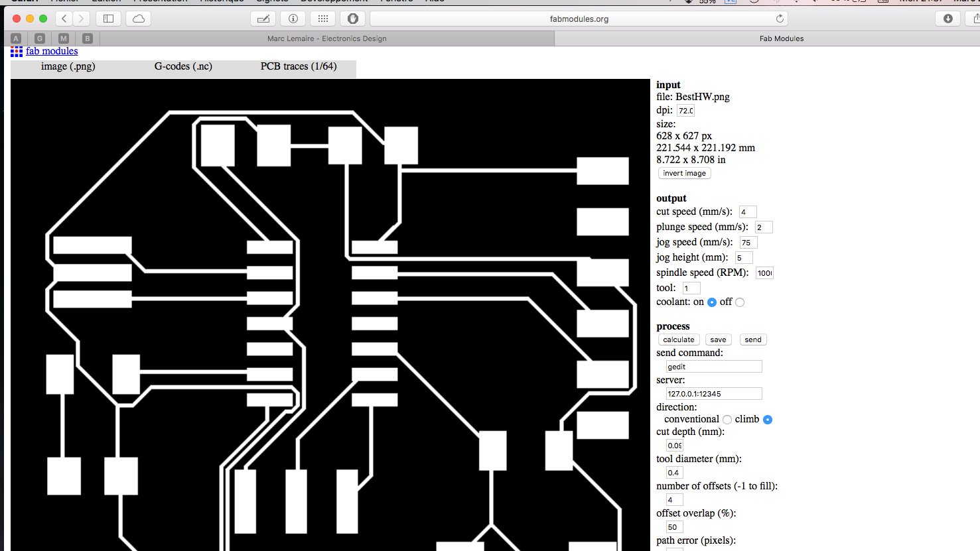The width and height of the screenshot is (980, 551).
Task: Open pinned tab G
Action: coord(40,38)
